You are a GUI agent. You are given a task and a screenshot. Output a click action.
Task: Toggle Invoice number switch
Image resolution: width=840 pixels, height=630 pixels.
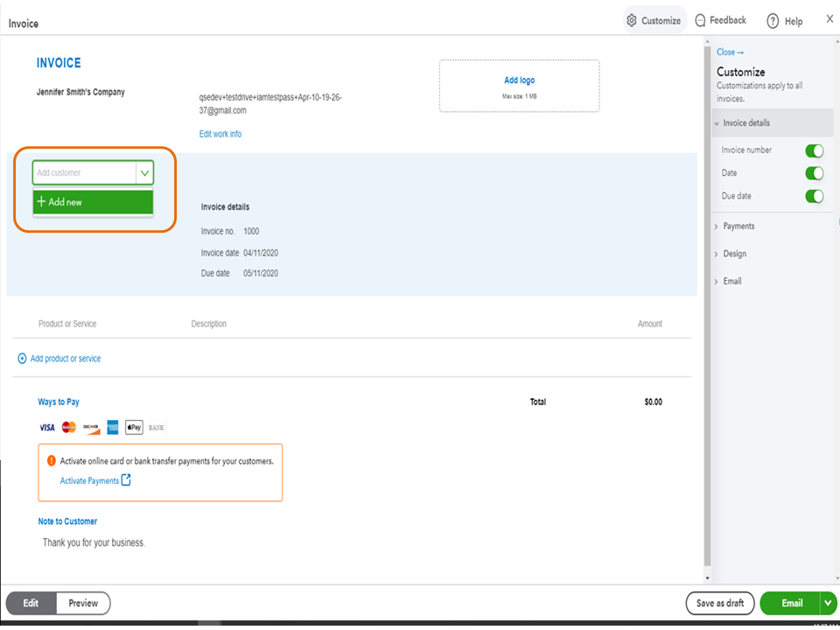815,150
